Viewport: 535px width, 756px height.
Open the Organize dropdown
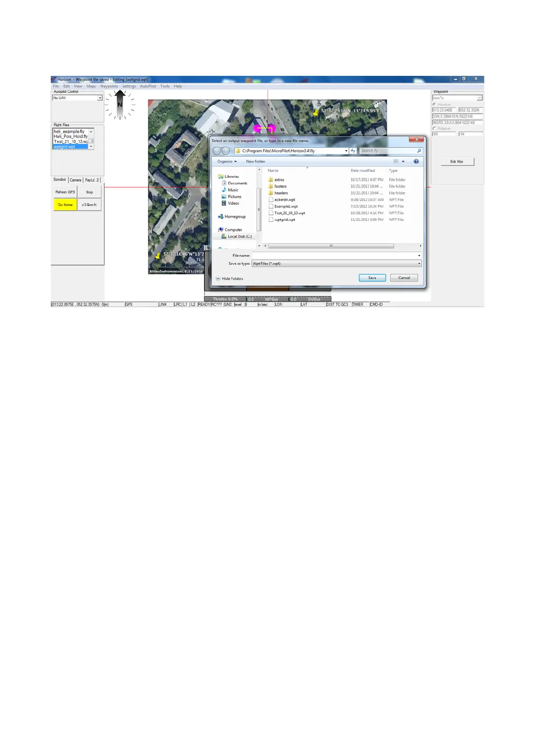pos(227,162)
